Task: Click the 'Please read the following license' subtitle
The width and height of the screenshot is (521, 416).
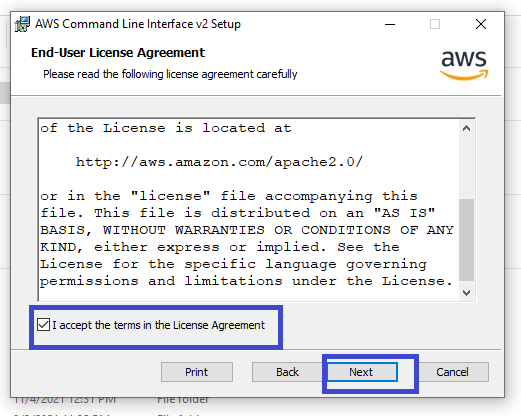Action: pyautogui.click(x=170, y=74)
